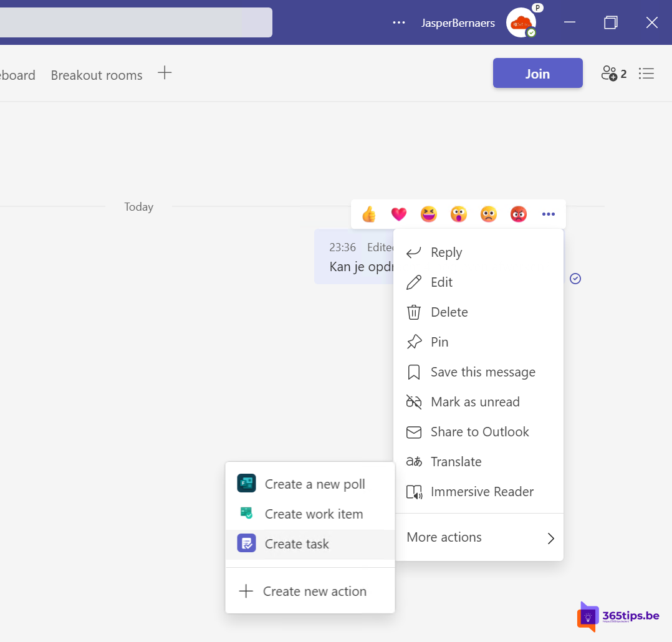Choose Reply from the context menu

[x=479, y=252]
